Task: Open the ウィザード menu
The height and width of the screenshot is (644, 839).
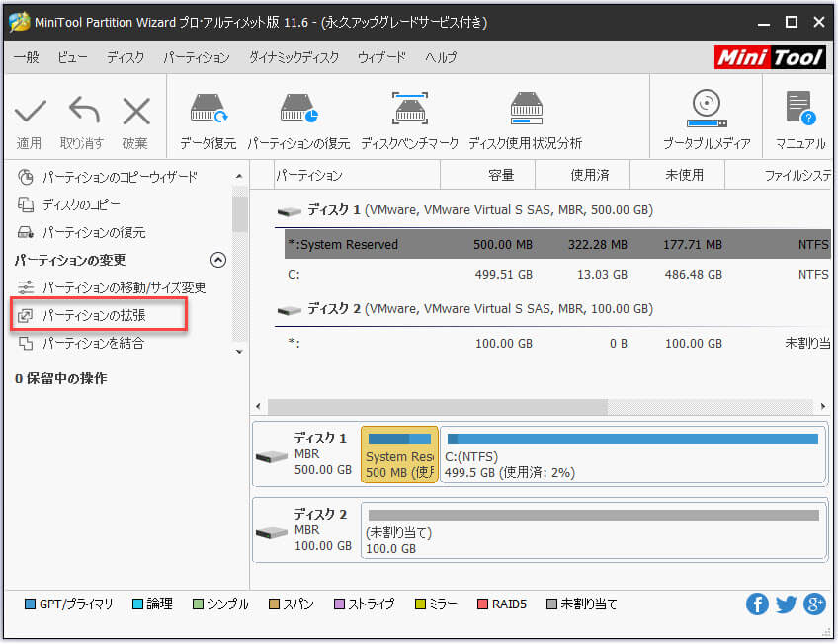Action: 382,57
